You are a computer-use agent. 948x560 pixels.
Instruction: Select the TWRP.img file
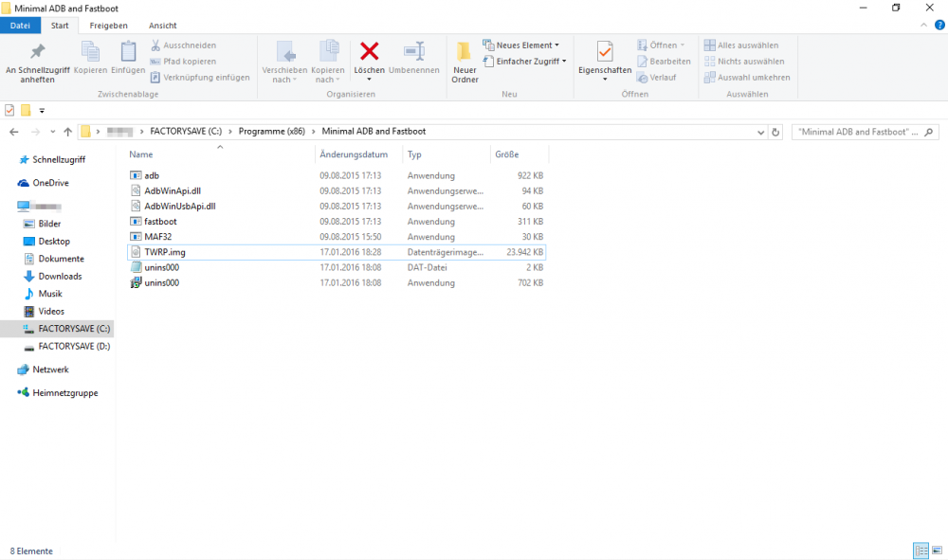click(x=157, y=252)
